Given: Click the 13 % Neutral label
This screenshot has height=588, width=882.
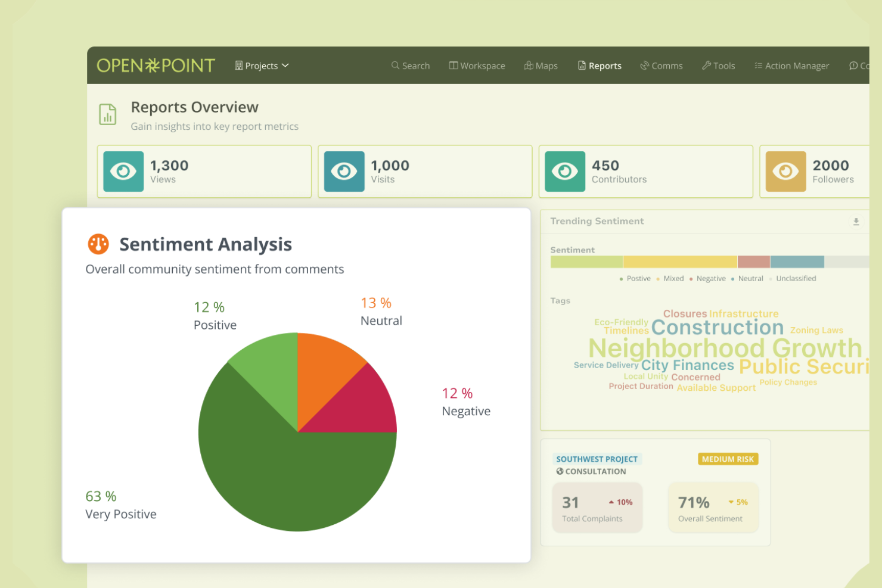Looking at the screenshot, I should (381, 312).
